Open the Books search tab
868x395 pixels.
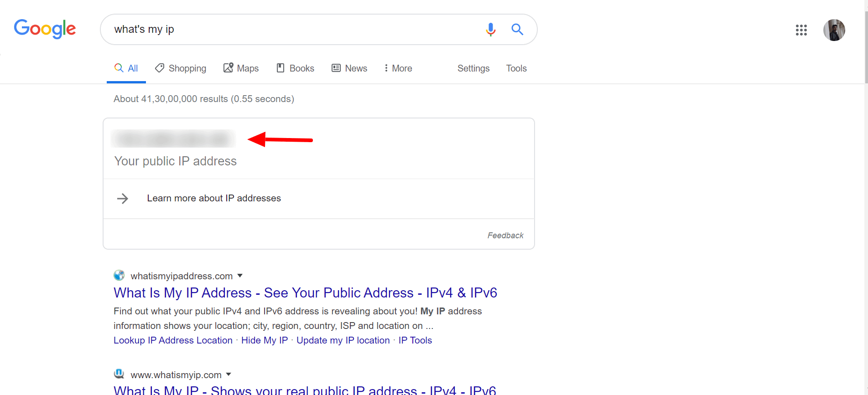click(296, 68)
